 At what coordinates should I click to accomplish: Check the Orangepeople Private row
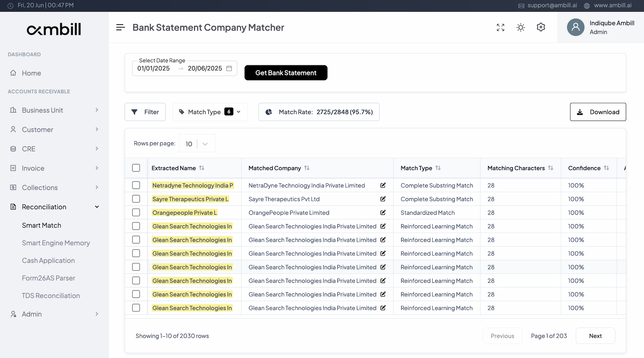coord(136,213)
